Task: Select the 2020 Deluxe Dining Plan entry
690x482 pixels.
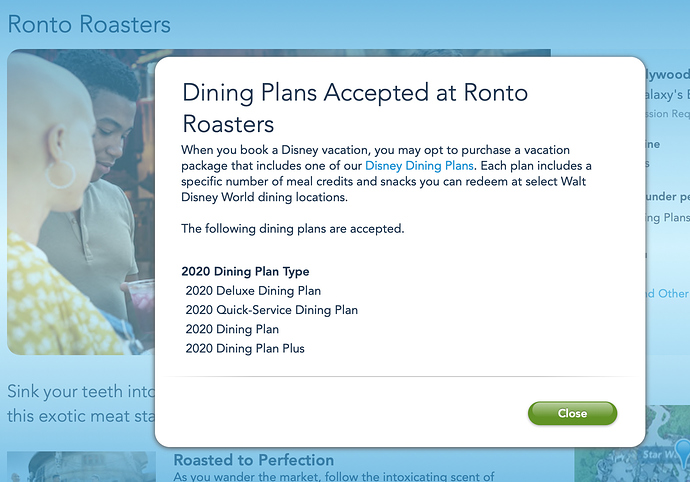Action: tap(253, 291)
